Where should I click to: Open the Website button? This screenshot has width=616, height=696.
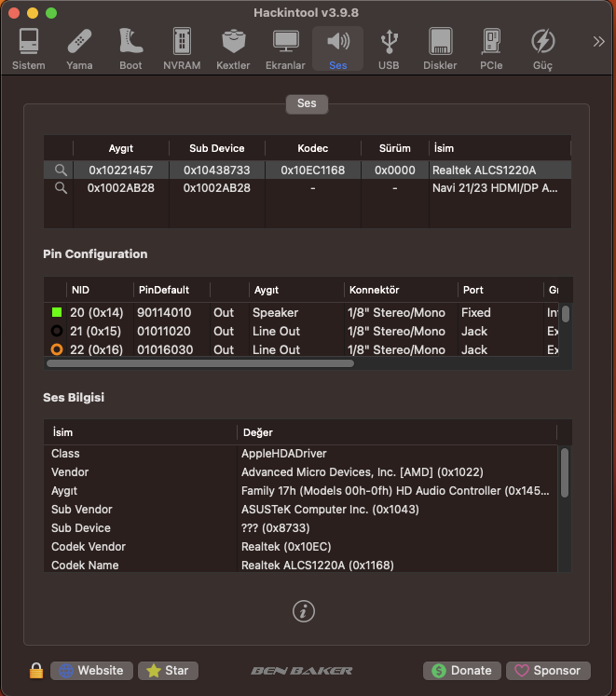[91, 670]
